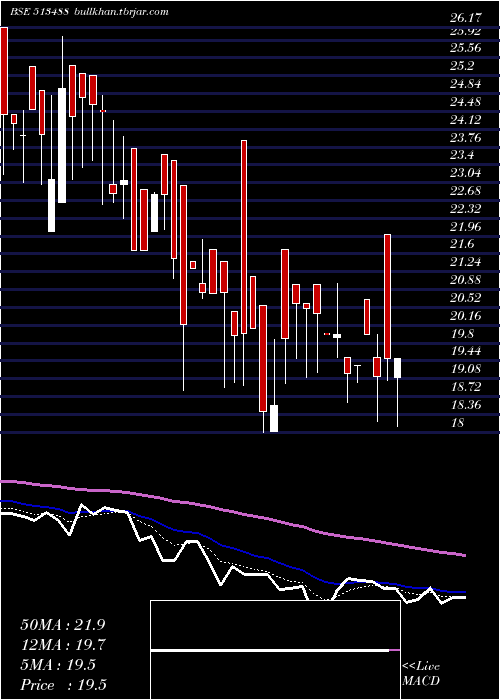Click the 20.16 price axis label
Viewport: 500px width, 700px height.
pos(466,316)
